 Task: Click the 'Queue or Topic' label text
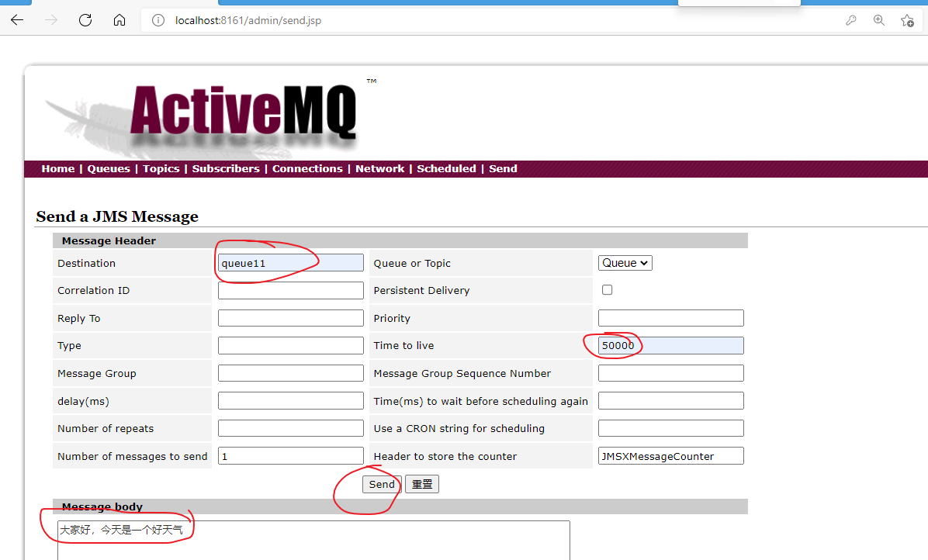point(412,263)
